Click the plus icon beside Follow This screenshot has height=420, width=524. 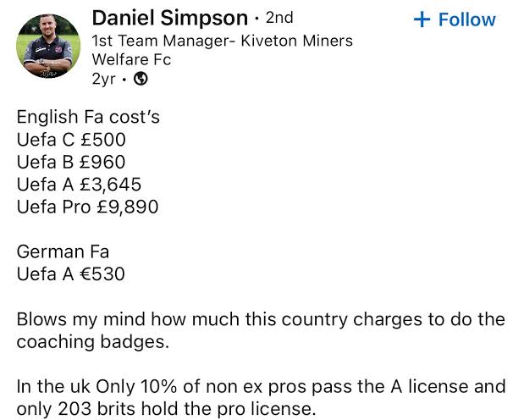coord(422,19)
